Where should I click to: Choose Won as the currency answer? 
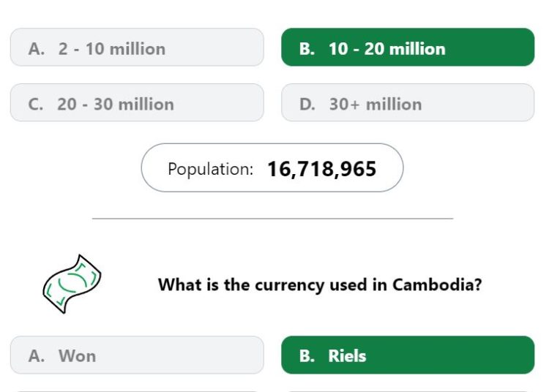click(137, 355)
